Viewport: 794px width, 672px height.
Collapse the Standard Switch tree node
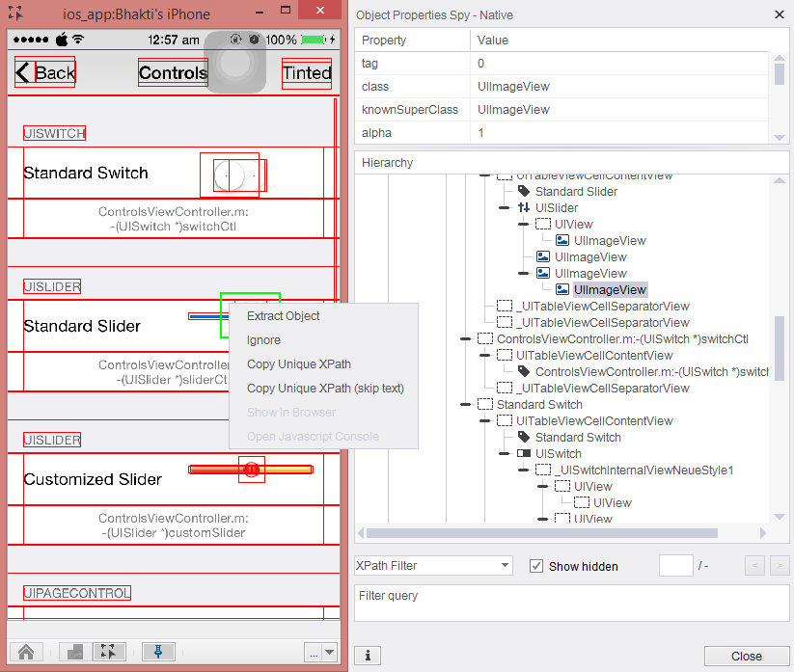click(x=465, y=405)
